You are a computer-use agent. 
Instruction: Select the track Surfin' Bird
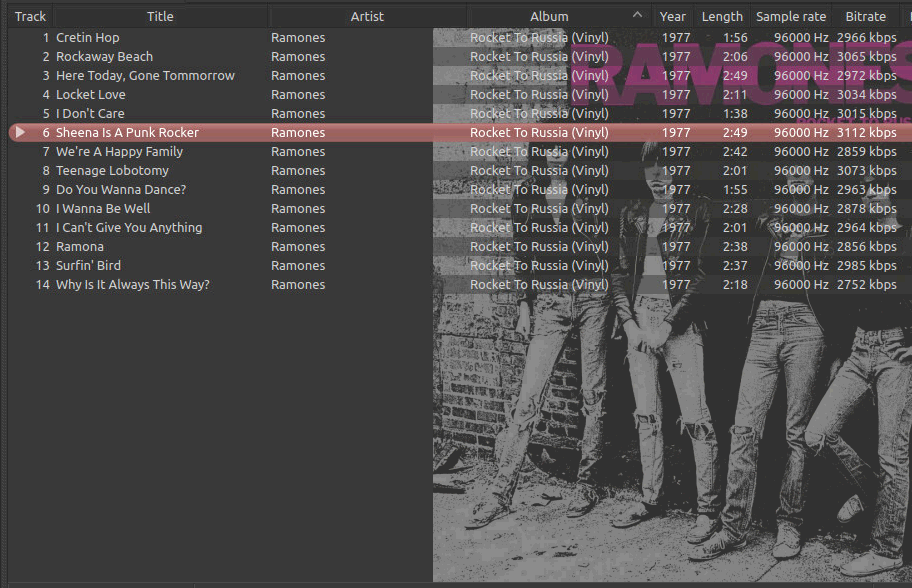click(88, 266)
